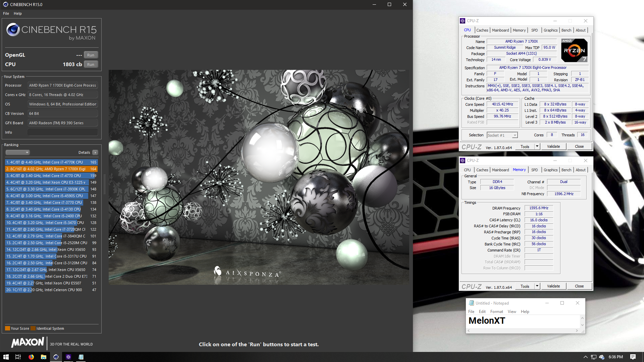Open the Notepad View menu

[x=512, y=312]
